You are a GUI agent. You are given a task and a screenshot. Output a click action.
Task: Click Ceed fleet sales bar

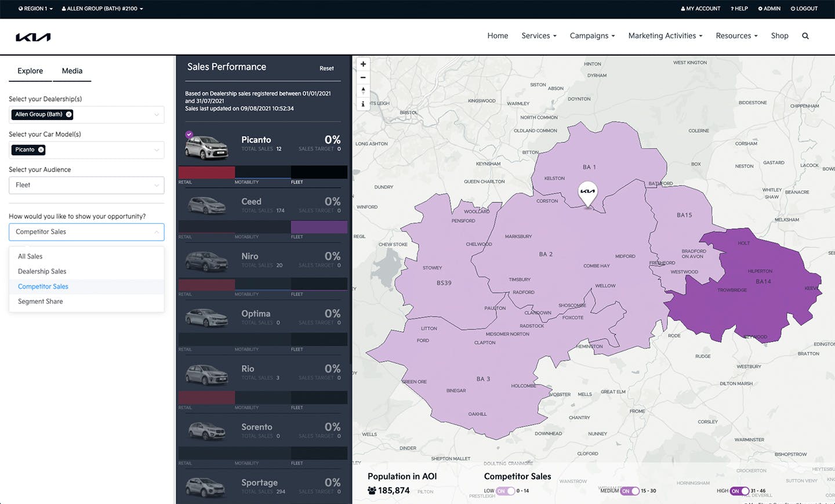pyautogui.click(x=319, y=227)
